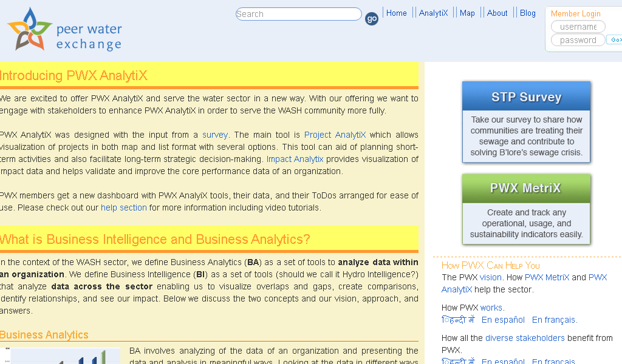Open the STP Survey banner
Image resolution: width=622 pixels, height=364 pixels.
[527, 122]
